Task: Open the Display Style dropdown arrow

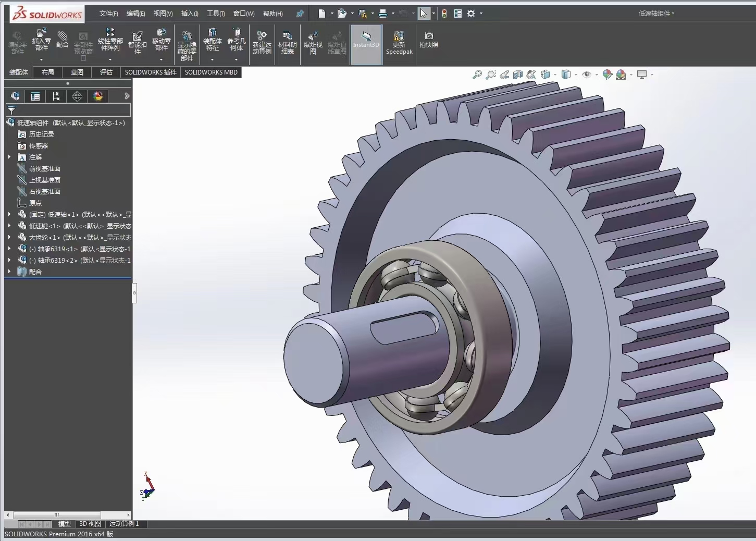Action: tap(576, 75)
